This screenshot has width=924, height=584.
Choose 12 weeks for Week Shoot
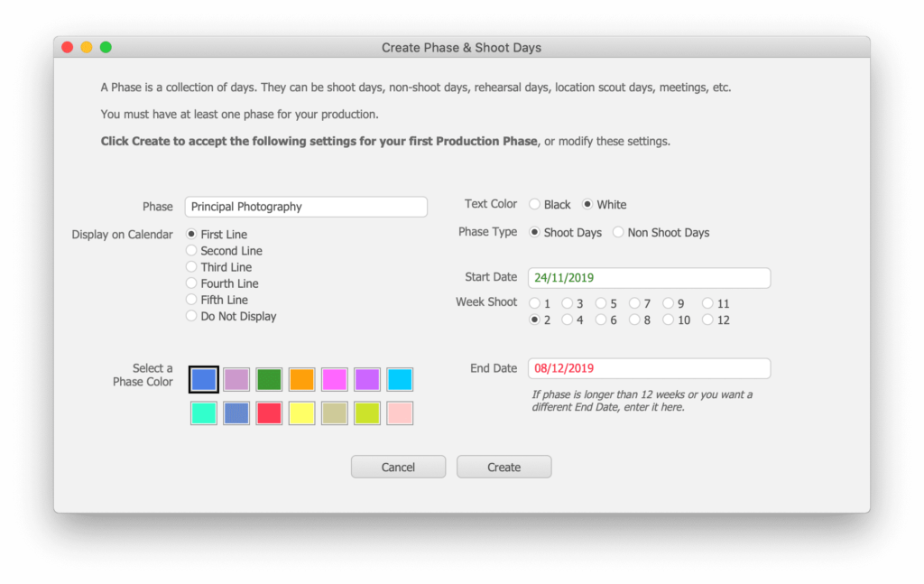click(708, 320)
